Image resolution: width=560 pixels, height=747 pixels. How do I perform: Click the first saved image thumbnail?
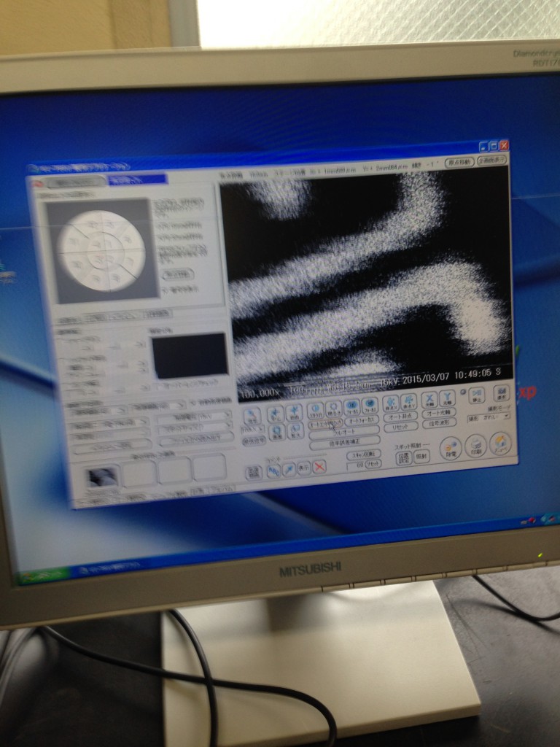pos(102,477)
